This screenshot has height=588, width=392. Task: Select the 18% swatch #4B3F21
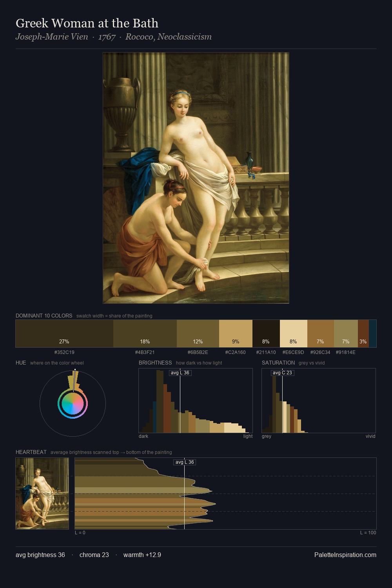pos(145,334)
